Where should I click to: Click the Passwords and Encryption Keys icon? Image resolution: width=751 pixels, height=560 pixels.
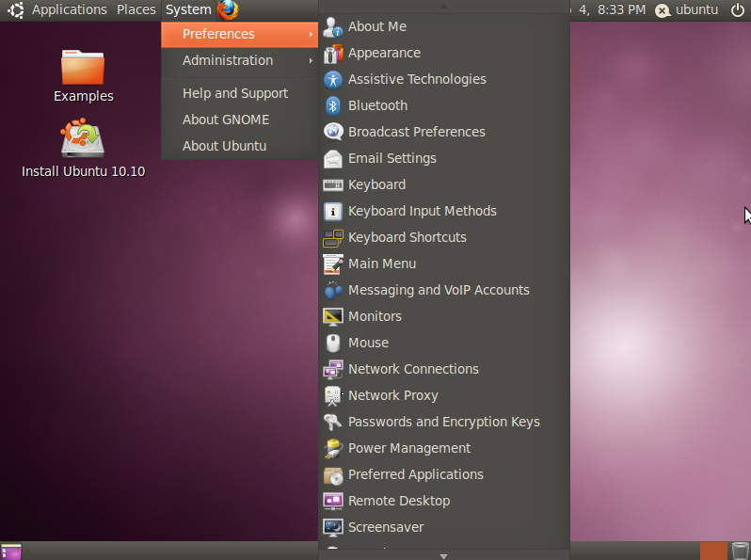pyautogui.click(x=333, y=422)
